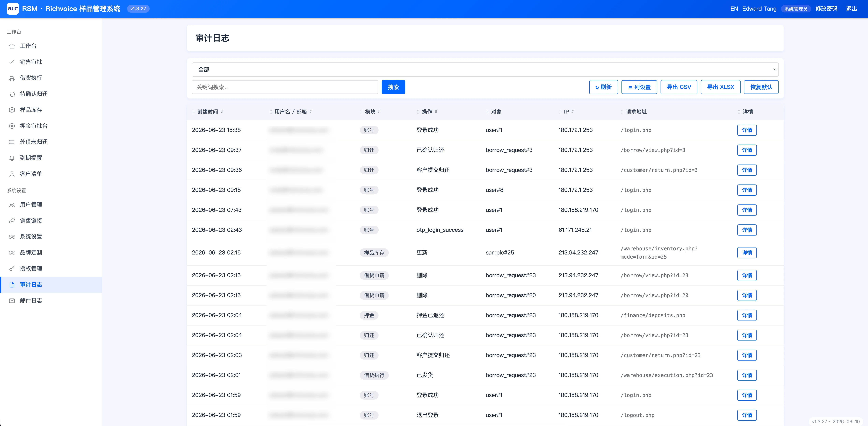Open 详情 for 退出登录 row
Viewport: 868px width, 426px height.
[747, 415]
